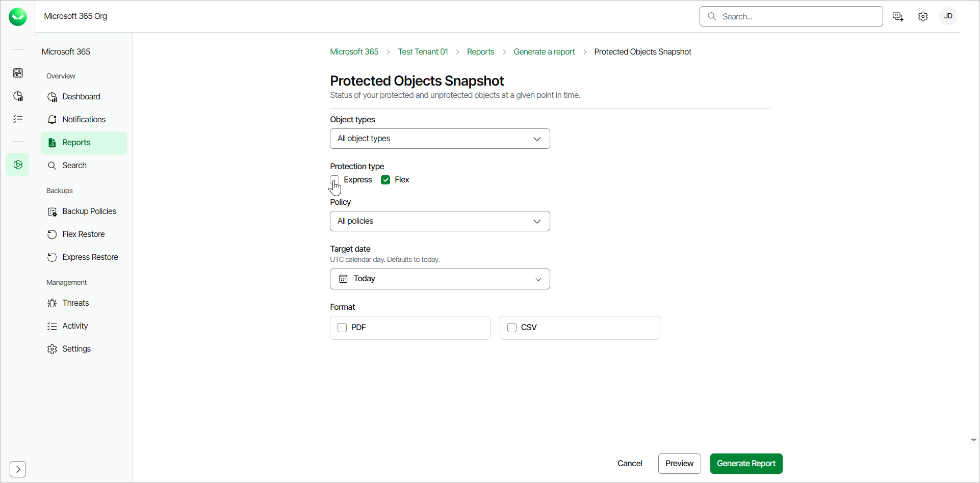Open Express Restore page
The image size is (980, 483).
84,257
